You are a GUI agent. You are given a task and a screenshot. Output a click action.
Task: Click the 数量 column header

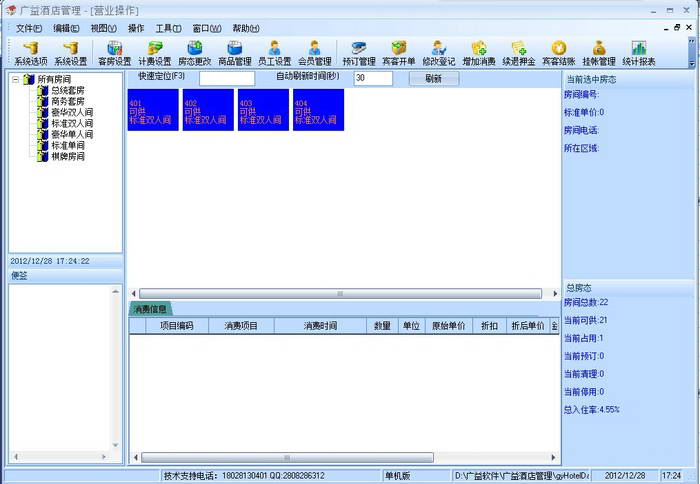(382, 326)
